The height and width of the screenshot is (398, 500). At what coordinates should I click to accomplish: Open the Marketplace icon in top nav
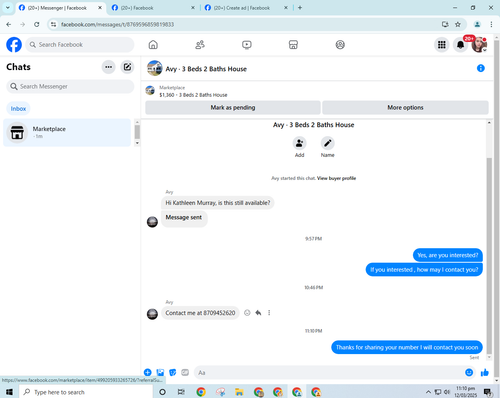pos(293,45)
